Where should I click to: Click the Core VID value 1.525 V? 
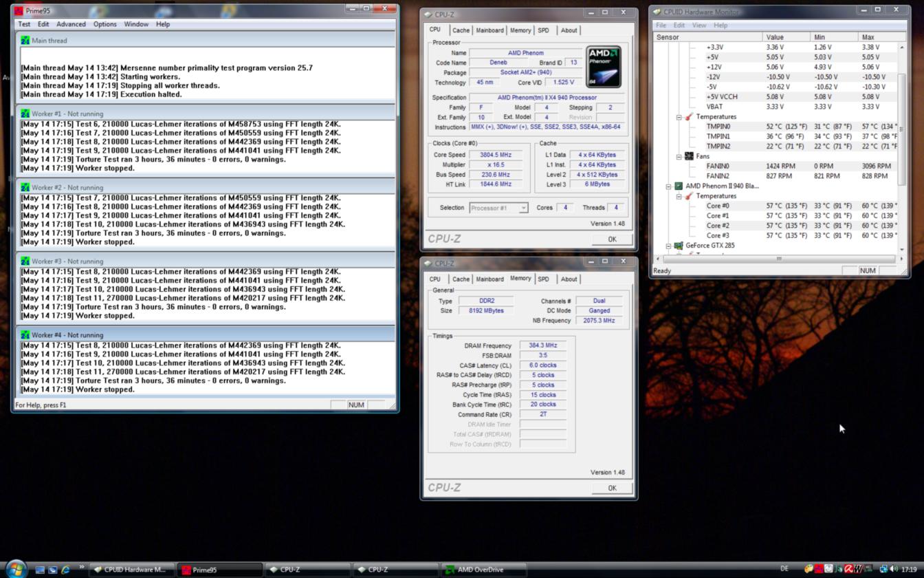[563, 83]
